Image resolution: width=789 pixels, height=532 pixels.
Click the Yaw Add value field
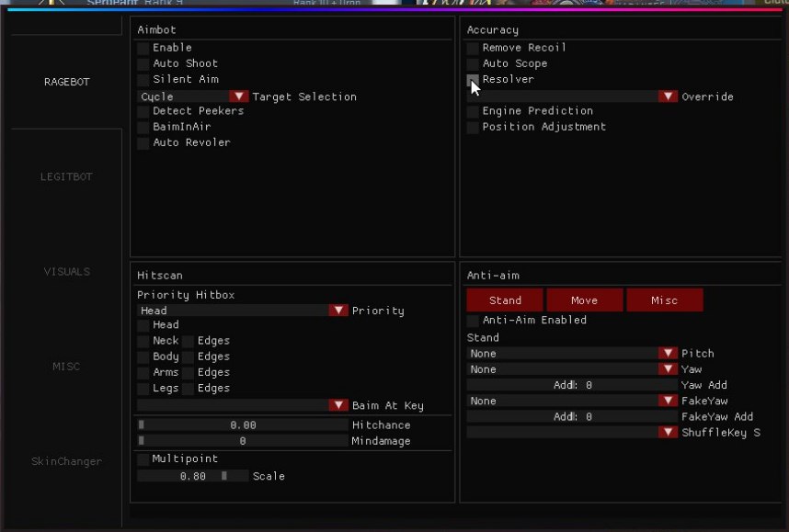[572, 386]
